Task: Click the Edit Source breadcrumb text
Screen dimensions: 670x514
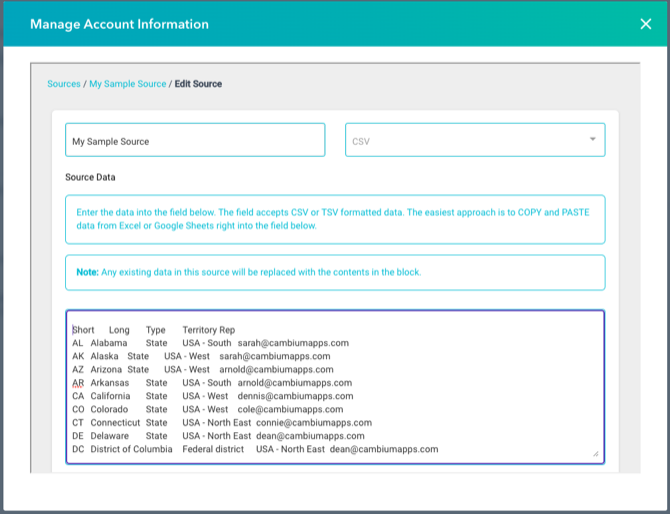Action: tap(198, 84)
